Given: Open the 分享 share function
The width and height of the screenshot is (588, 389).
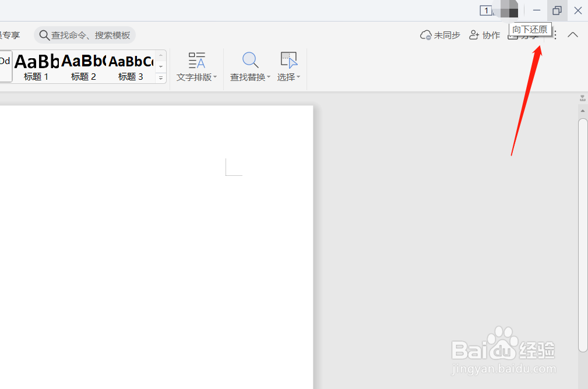Looking at the screenshot, I should coord(523,35).
